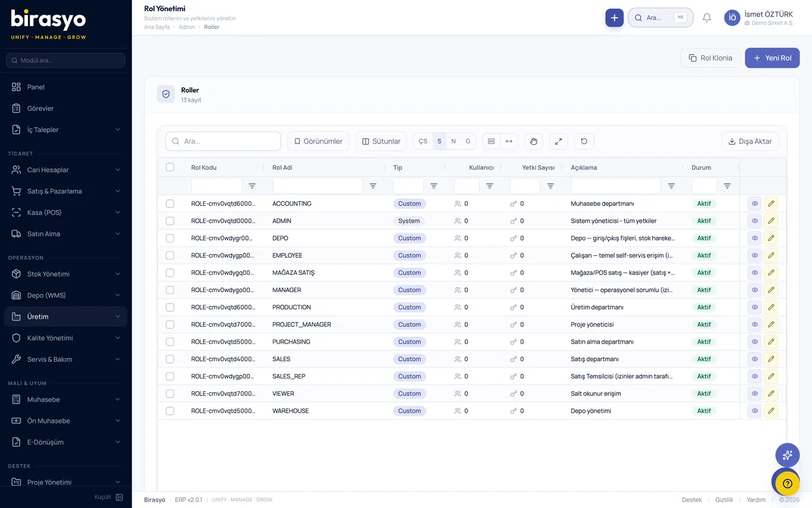The height and width of the screenshot is (508, 812).
Task: Open the yellow help question icon
Action: [787, 484]
